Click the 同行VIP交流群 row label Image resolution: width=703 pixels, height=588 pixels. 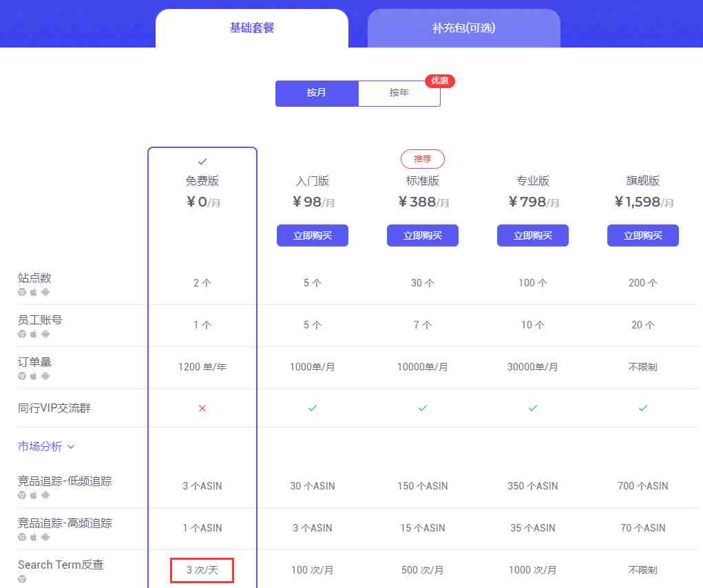pyautogui.click(x=54, y=408)
